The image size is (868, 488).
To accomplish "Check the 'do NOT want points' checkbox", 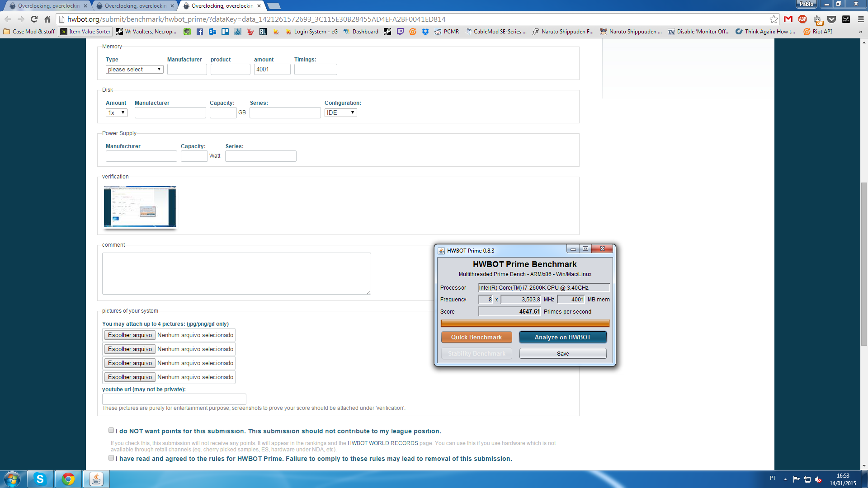I will [x=111, y=431].
